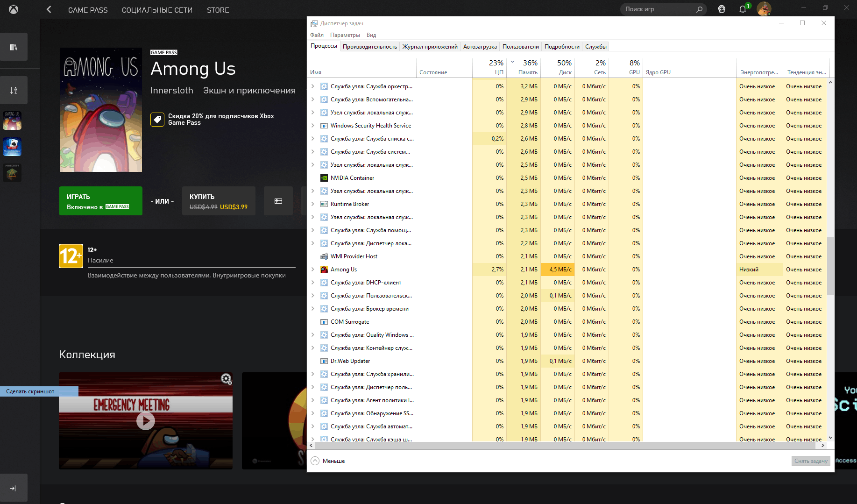Sort processes by ЦП column

[489, 67]
